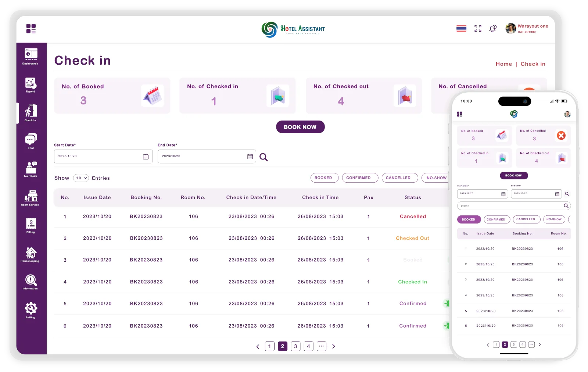Viewport: 588px width, 372px height.
Task: Go to page 3 in pagination
Action: [x=295, y=346]
